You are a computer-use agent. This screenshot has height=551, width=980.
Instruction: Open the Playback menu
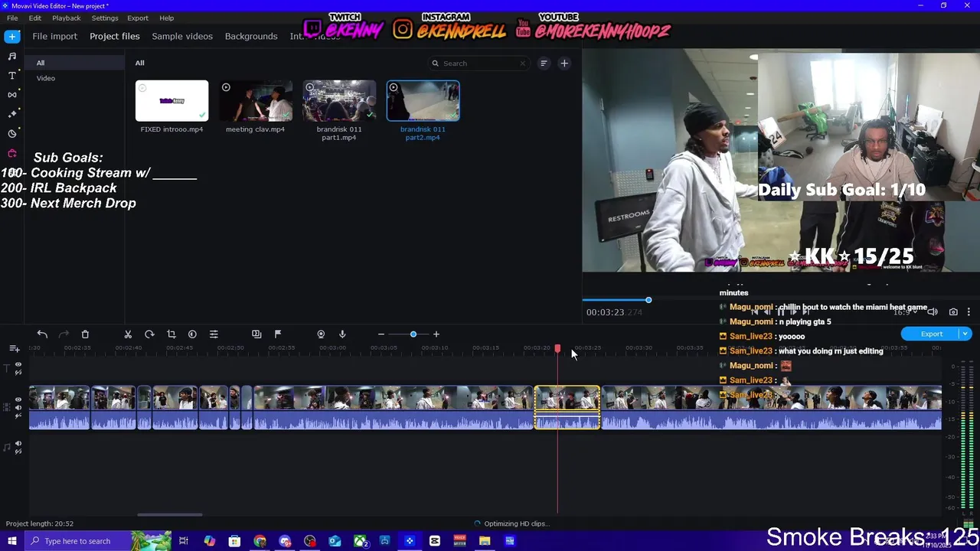tap(67, 18)
